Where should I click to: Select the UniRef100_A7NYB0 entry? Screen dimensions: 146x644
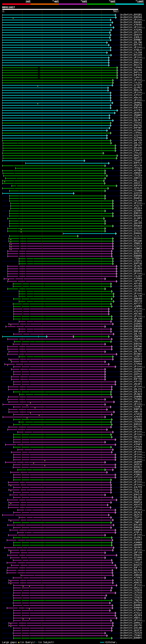click(x=131, y=25)
